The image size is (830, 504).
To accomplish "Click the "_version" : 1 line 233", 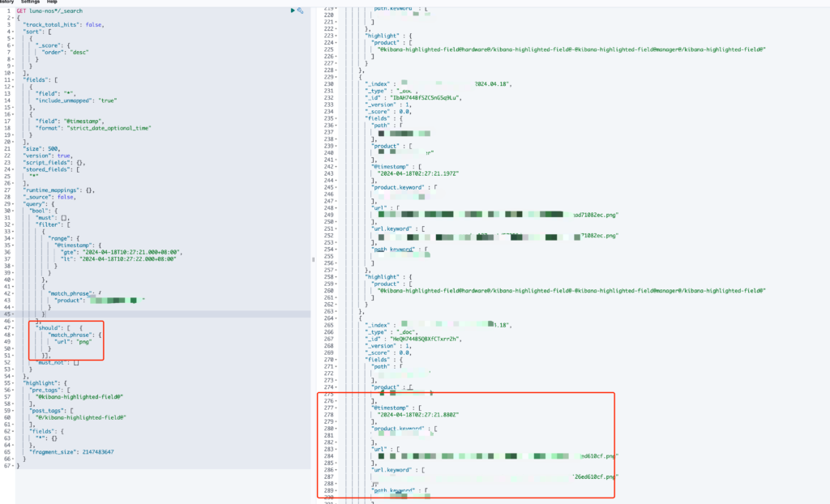I will tap(388, 105).
